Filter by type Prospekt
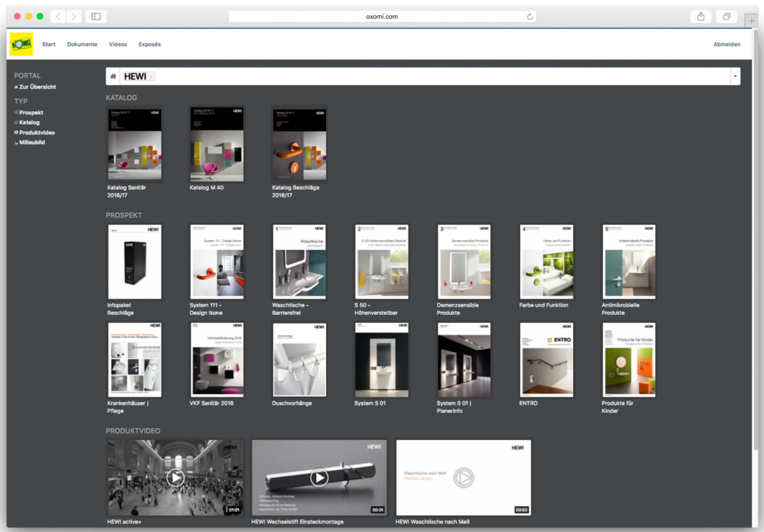This screenshot has width=764, height=532. pos(31,113)
